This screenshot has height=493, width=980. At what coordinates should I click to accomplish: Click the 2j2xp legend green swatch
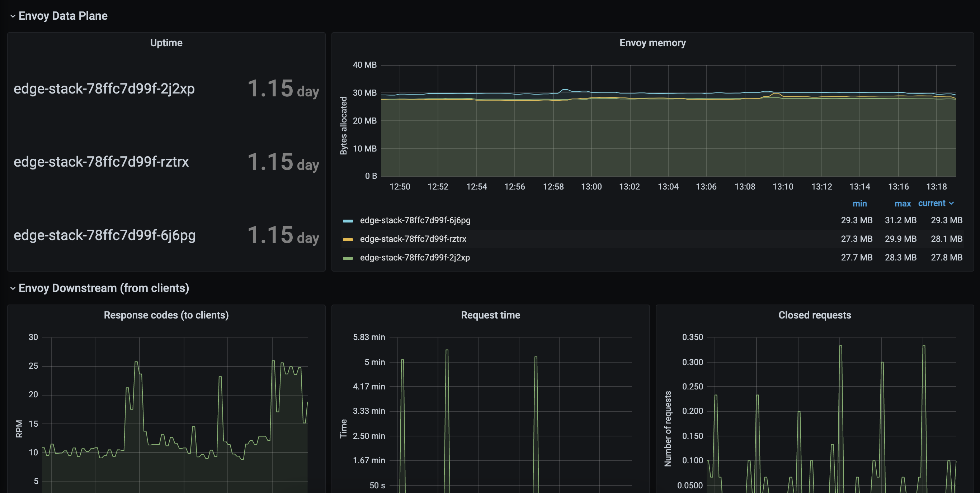(348, 258)
